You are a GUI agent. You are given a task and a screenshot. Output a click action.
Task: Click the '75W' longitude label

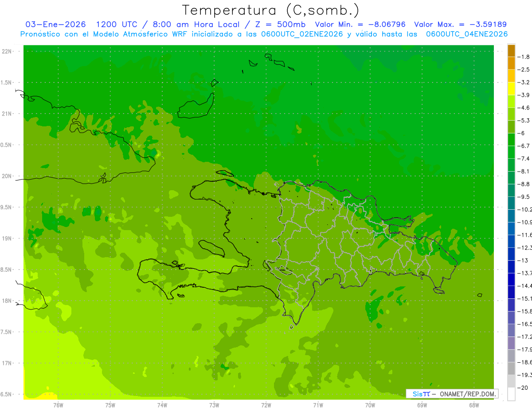coord(110,405)
